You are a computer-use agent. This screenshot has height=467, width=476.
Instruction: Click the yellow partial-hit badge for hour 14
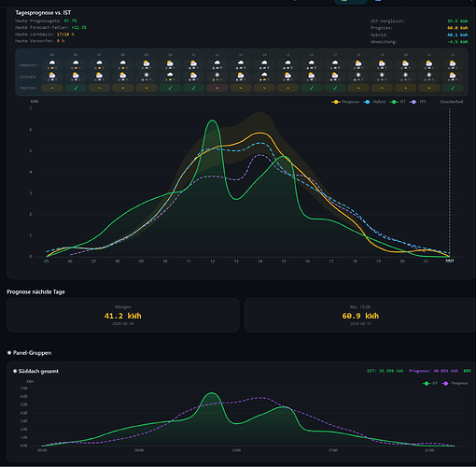[264, 88]
